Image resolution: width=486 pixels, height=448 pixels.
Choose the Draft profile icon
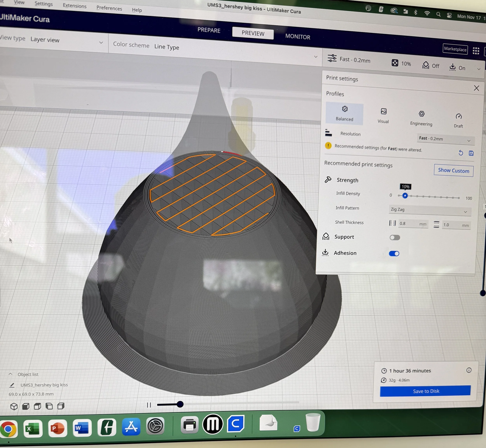click(458, 117)
